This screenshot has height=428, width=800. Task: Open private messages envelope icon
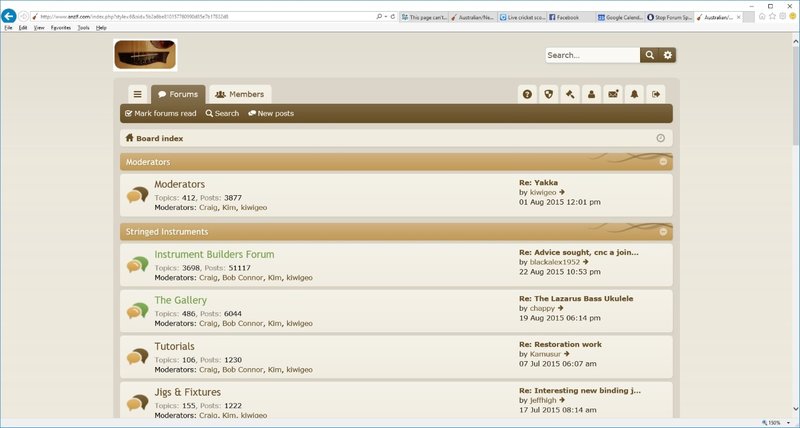pos(613,94)
